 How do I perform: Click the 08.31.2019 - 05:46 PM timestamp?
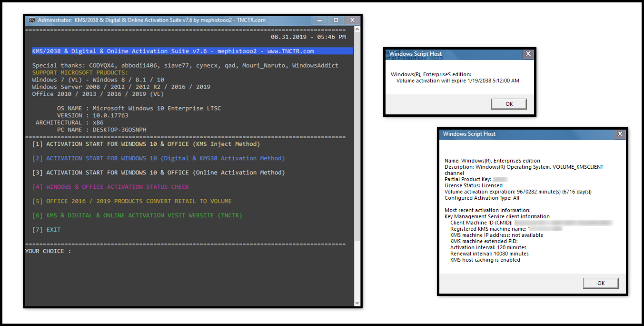(308, 37)
